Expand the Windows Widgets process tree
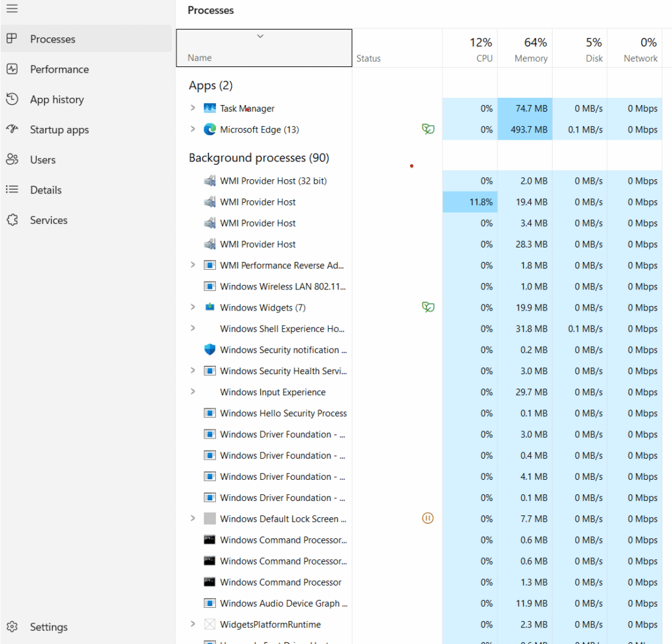The width and height of the screenshot is (672, 644). (192, 307)
